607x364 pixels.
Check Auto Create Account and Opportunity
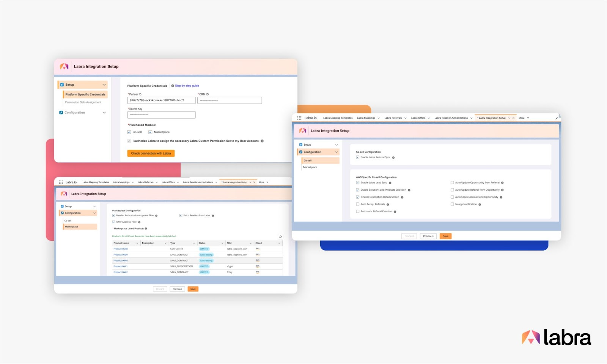coord(452,197)
